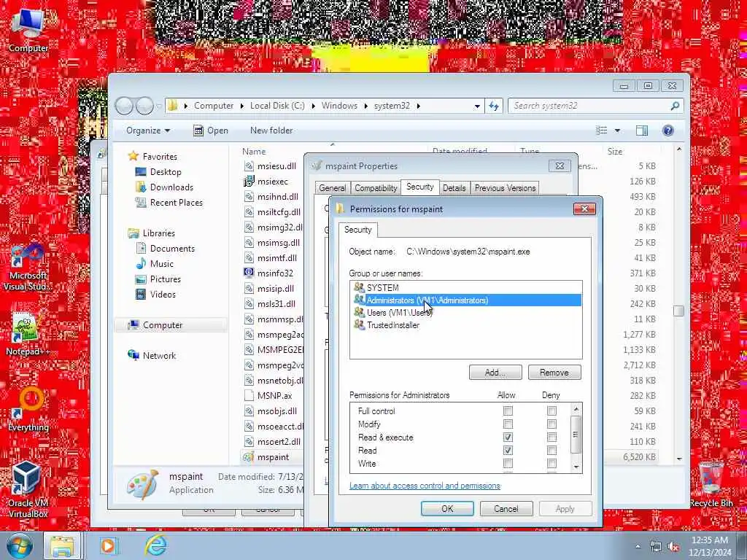The height and width of the screenshot is (560, 747).
Task: Open Learn about access control link
Action: pos(425,486)
